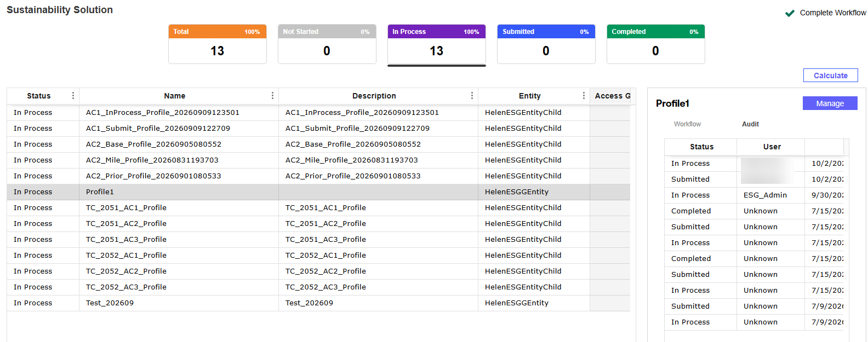The height and width of the screenshot is (342, 868).
Task: Filter by the Total card
Action: click(218, 44)
